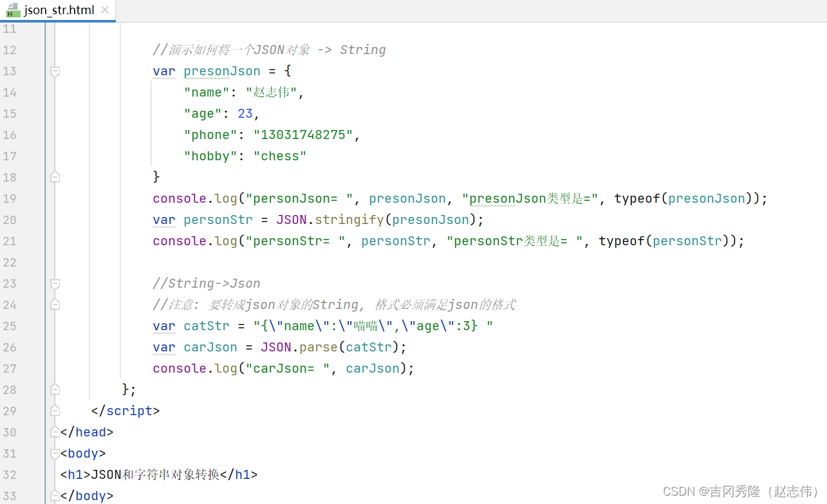Click personStr variable declaration on line 20
827x504 pixels.
[x=218, y=219]
